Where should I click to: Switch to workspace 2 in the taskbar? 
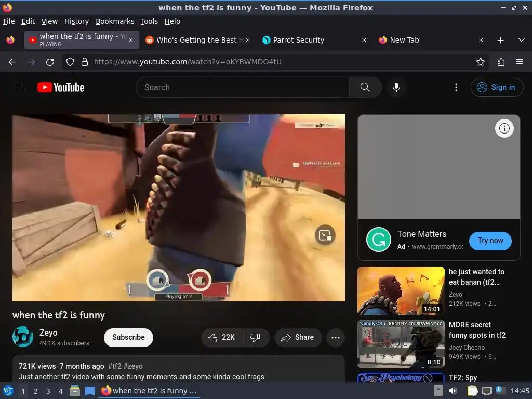[36, 391]
